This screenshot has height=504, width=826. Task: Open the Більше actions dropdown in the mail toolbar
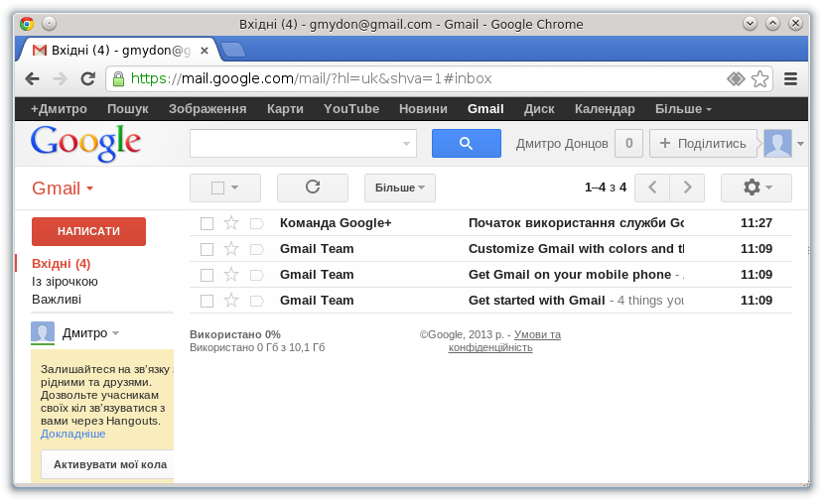click(x=400, y=189)
